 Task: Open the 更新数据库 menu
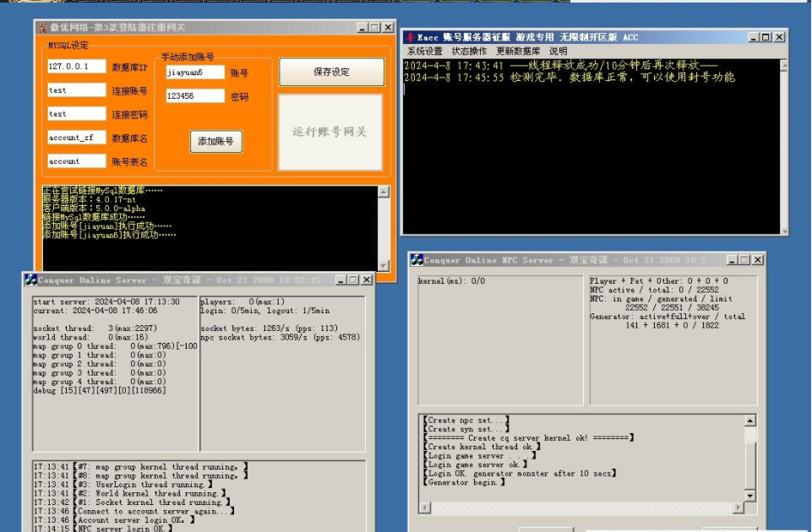point(518,52)
